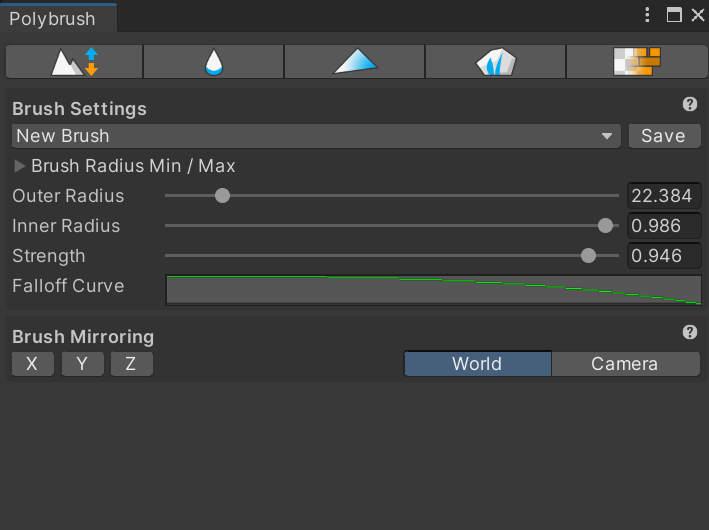709x530 pixels.
Task: Toggle Y axis brush mirroring
Action: pyautogui.click(x=82, y=364)
